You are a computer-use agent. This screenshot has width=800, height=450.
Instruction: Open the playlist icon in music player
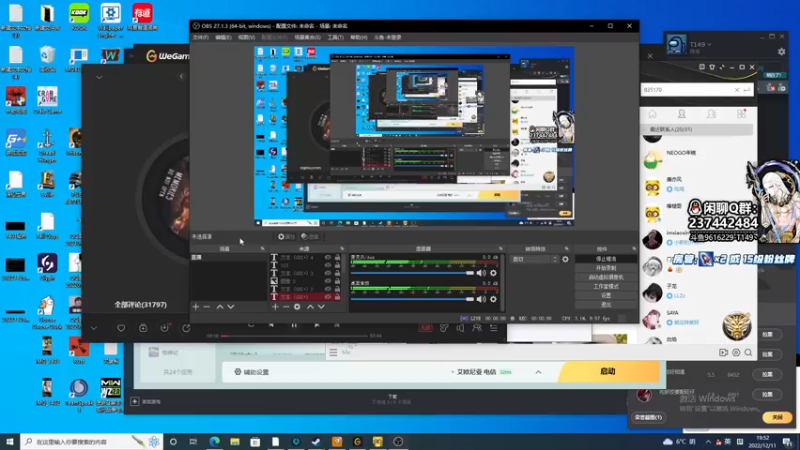[x=494, y=328]
